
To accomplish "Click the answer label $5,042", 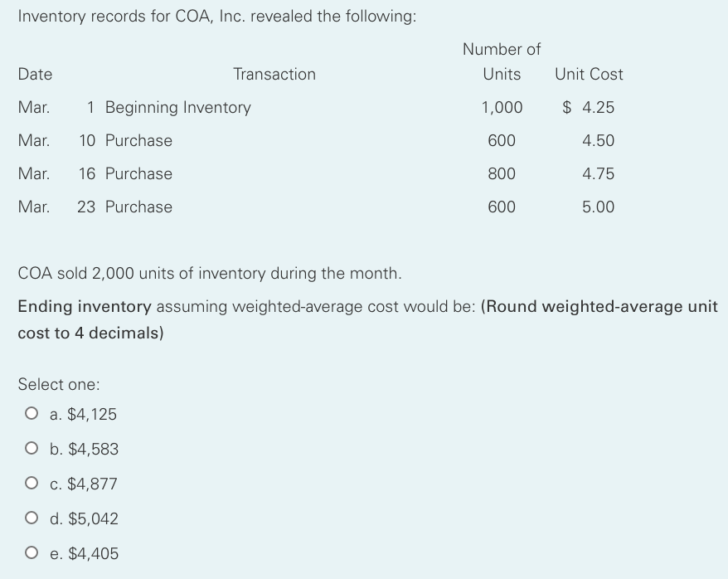I will tap(85, 518).
